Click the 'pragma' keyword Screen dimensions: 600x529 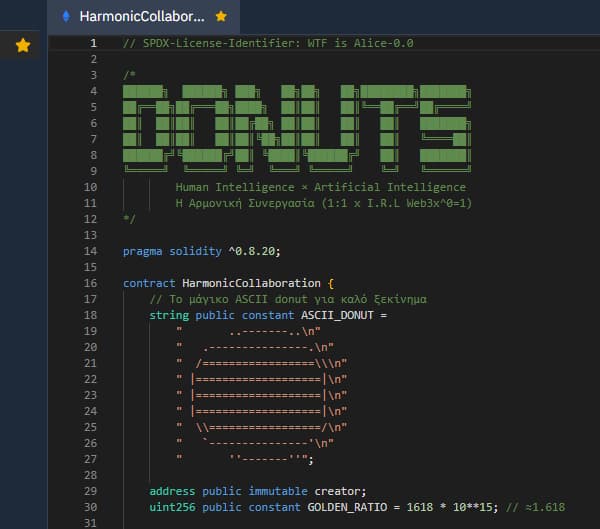pyautogui.click(x=143, y=251)
